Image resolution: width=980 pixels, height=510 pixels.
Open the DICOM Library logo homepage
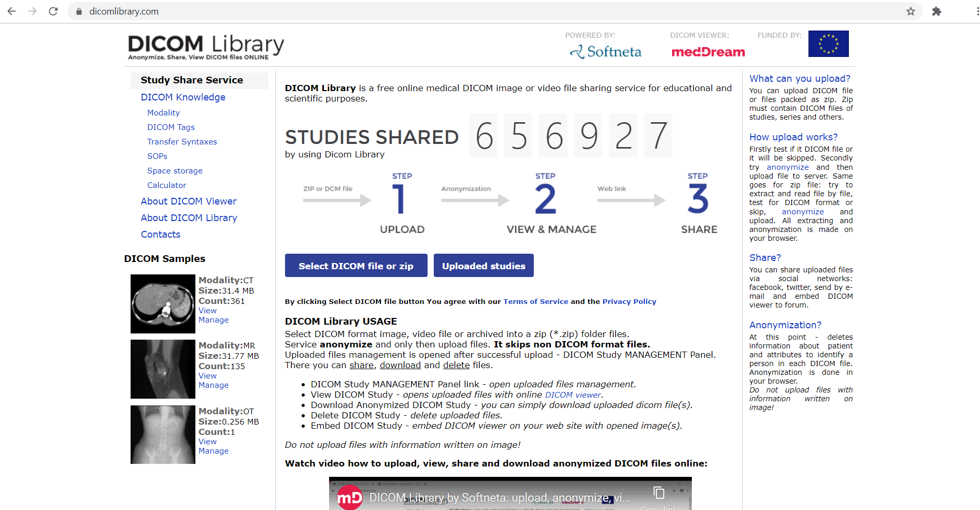tap(206, 47)
